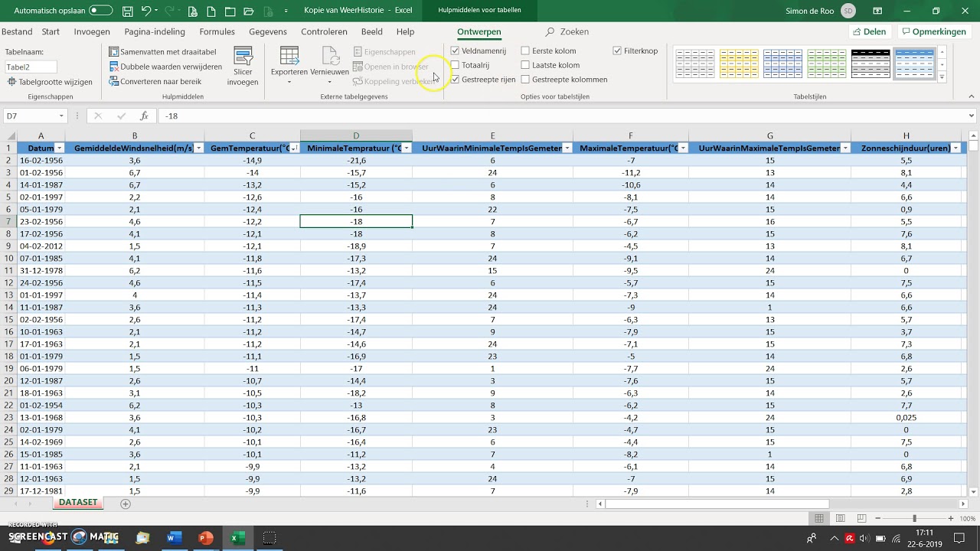Switch to Page Layout view icon
This screenshot has width=980, height=551.
tap(840, 519)
